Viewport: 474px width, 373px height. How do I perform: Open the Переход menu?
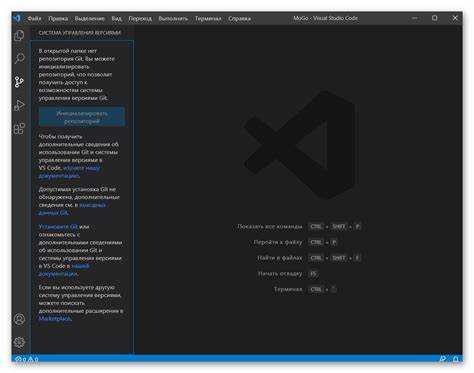(x=140, y=19)
